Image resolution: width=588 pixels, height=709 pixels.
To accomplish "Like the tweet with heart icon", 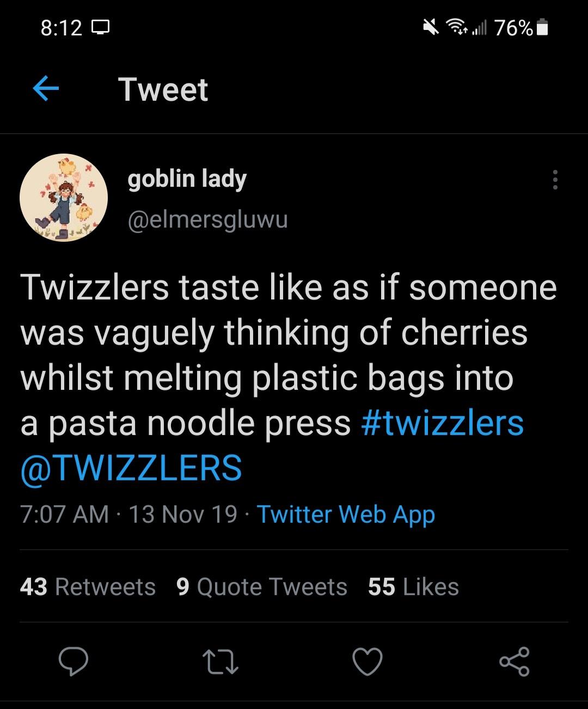I will coord(367,662).
